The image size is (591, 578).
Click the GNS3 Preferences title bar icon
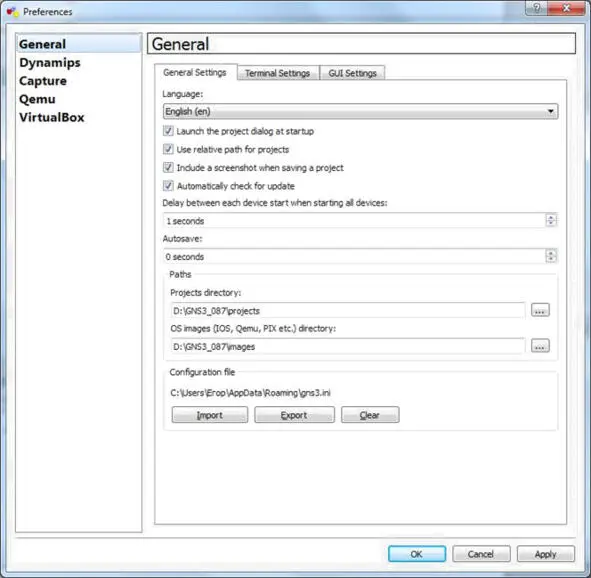click(12, 12)
